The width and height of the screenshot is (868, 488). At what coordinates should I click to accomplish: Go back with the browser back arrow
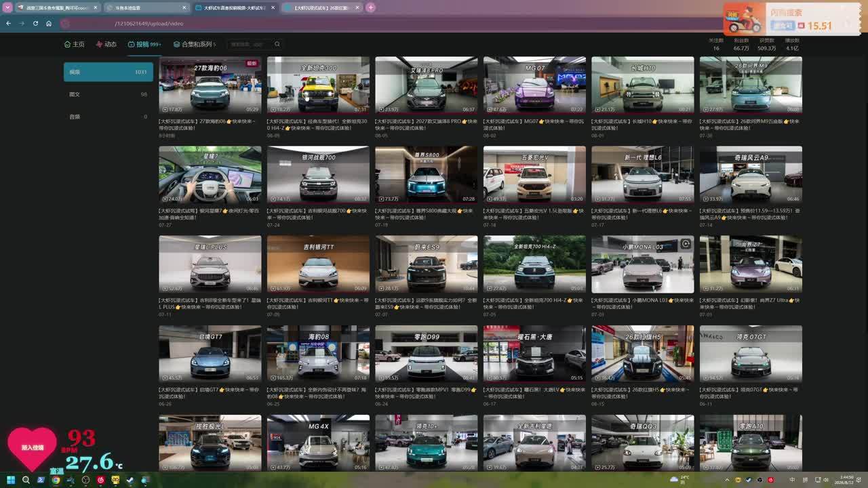click(x=8, y=23)
